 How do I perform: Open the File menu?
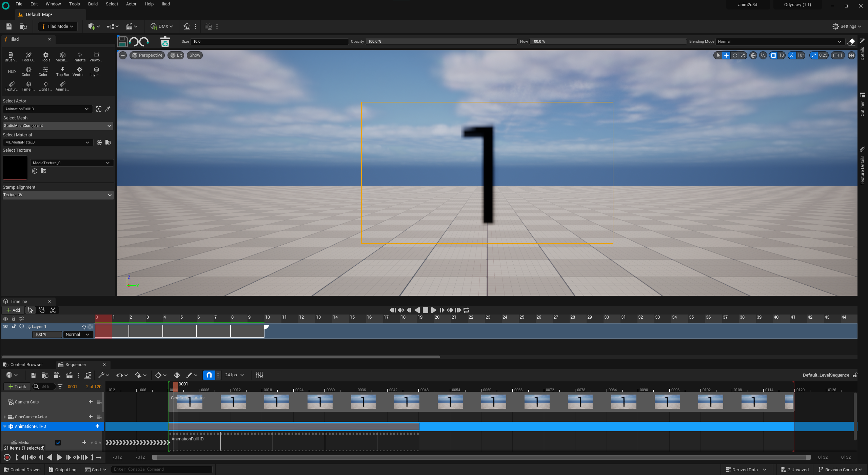point(19,4)
